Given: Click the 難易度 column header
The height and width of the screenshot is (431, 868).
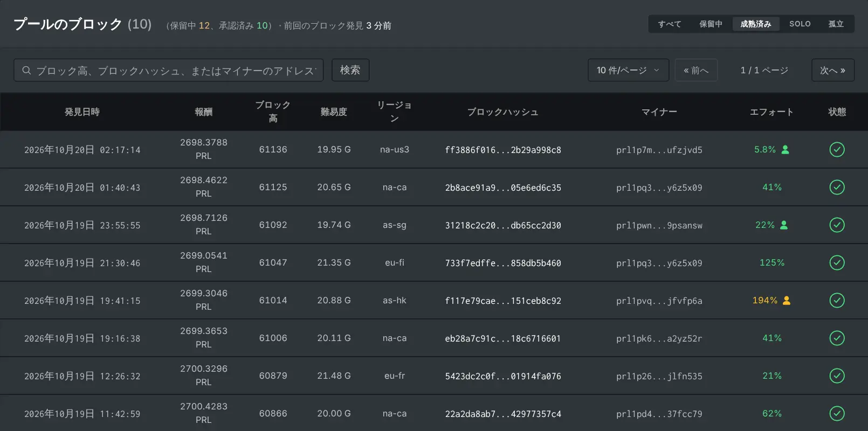Looking at the screenshot, I should 334,112.
